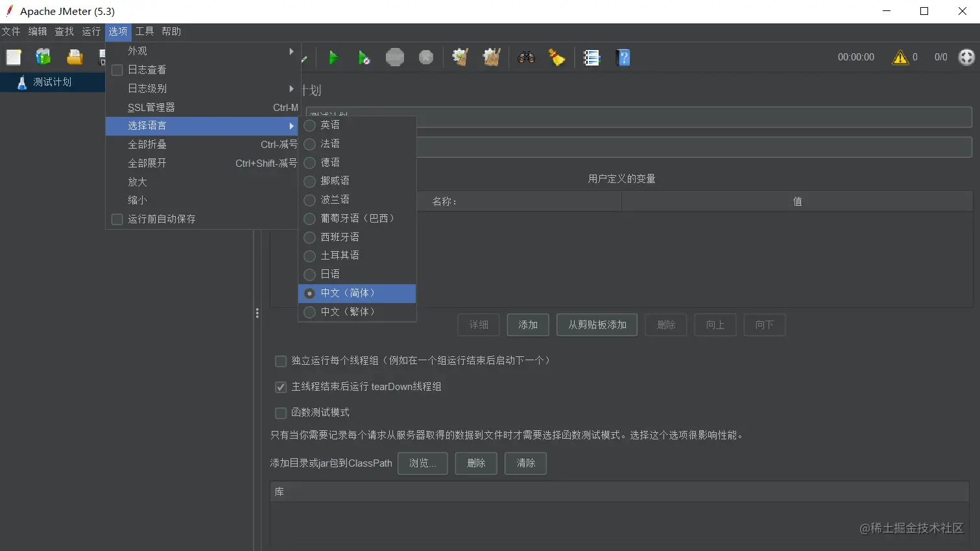The width and height of the screenshot is (980, 551).
Task: Click the Reset Search brush icon
Action: 556,58
